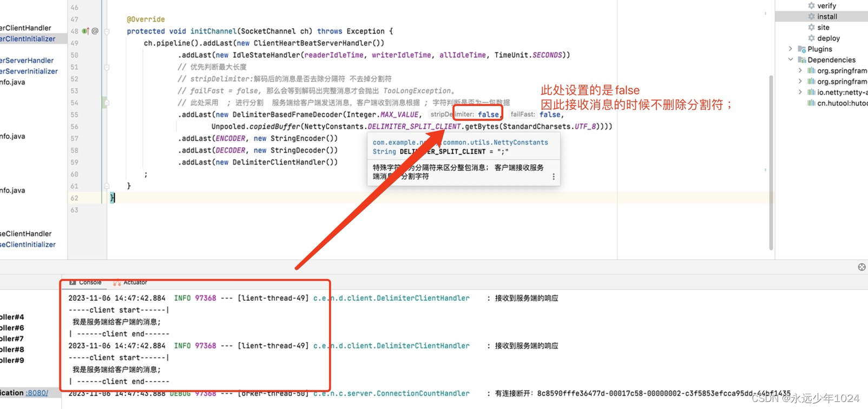Click the editor vertical scrollbar thumb
Screen dimensions: 868x409
tap(771, 162)
